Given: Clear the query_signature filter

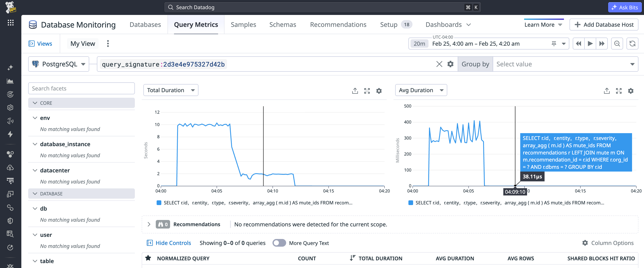Looking at the screenshot, I should (439, 64).
